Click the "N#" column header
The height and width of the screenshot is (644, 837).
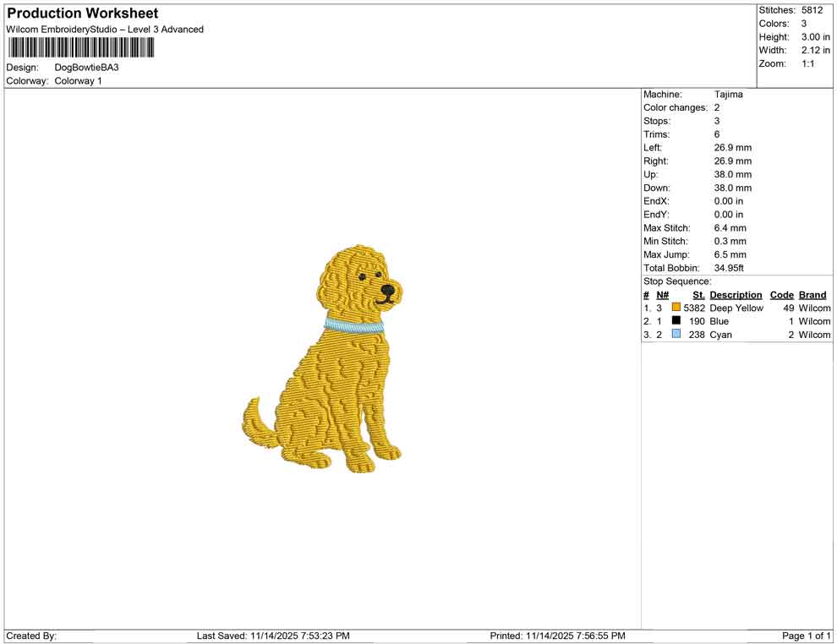coord(662,295)
